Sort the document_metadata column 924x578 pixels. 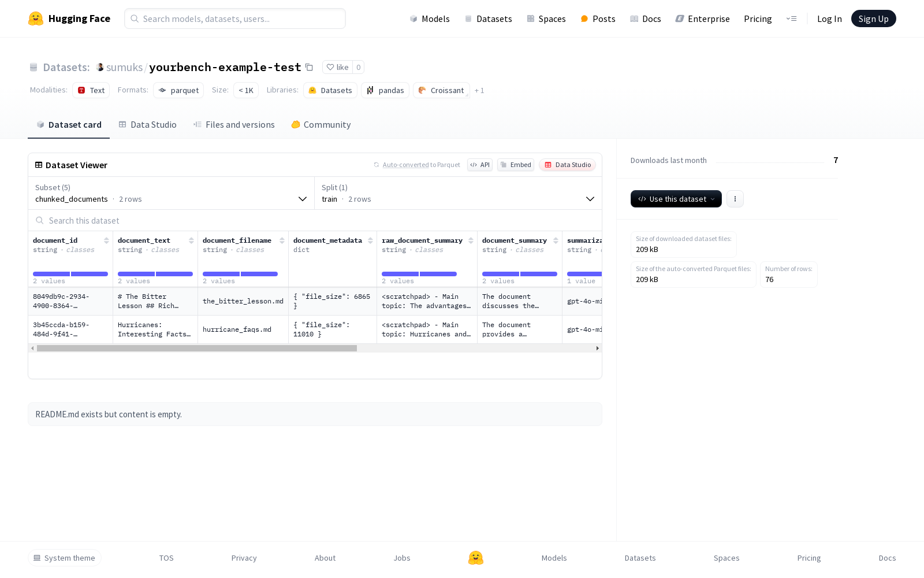tap(370, 240)
